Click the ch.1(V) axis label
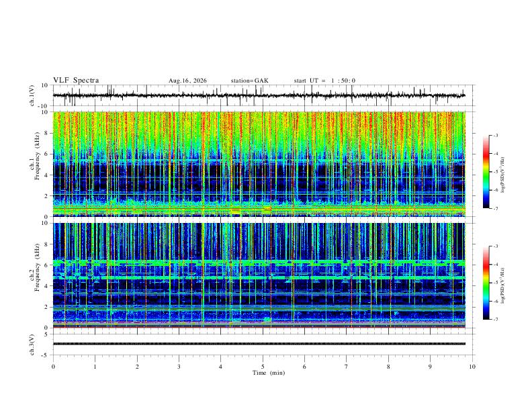The height and width of the screenshot is (411, 532). tap(32, 95)
